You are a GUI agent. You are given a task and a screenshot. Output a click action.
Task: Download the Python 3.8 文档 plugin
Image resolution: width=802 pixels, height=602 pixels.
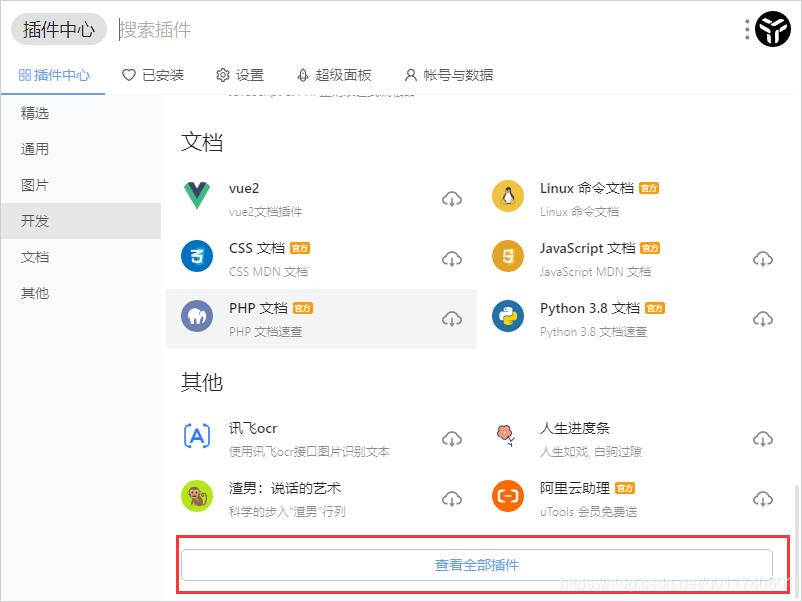[x=763, y=319]
